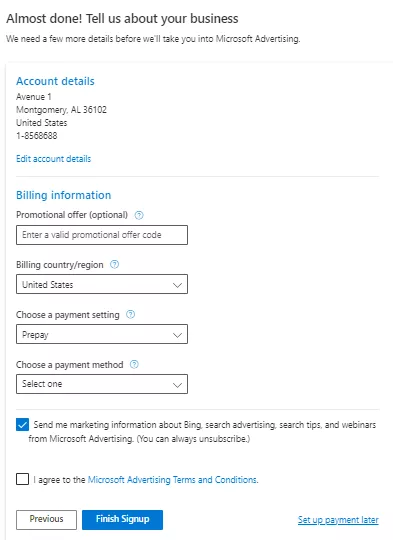Viewport: 393px width, 540px height.
Task: Click Edit account details link
Action: (53, 159)
